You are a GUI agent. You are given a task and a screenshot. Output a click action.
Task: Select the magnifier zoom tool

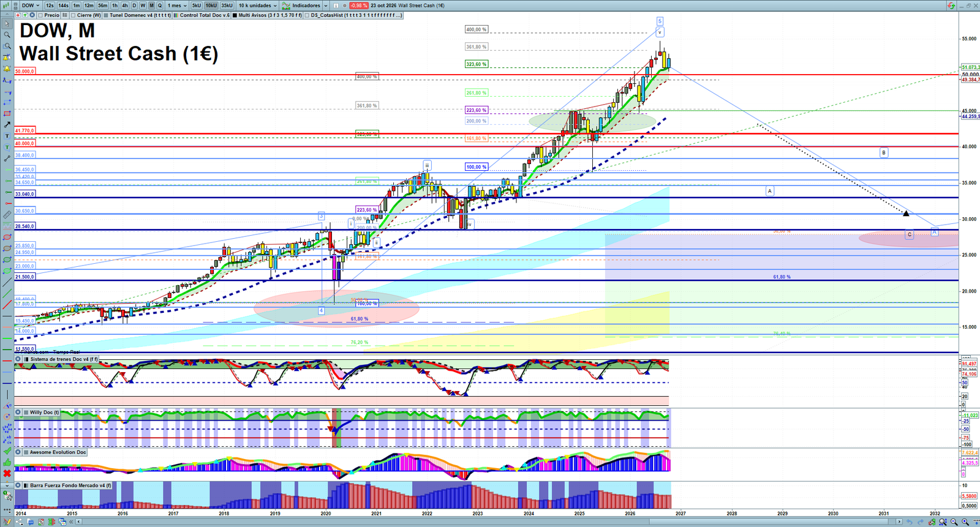(7, 35)
